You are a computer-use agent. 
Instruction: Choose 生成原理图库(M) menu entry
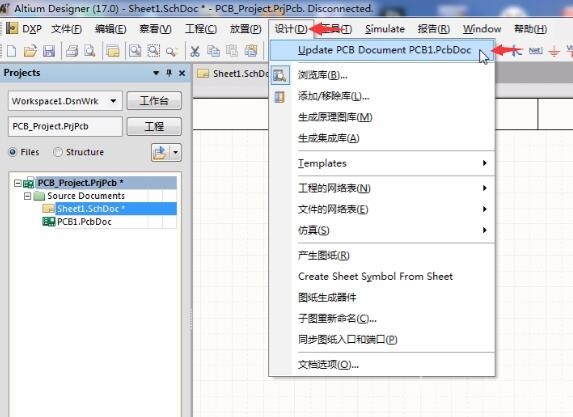point(382,117)
